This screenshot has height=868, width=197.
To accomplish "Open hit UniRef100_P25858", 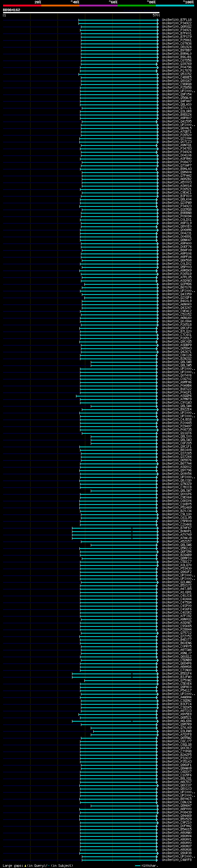I will coord(177,88).
